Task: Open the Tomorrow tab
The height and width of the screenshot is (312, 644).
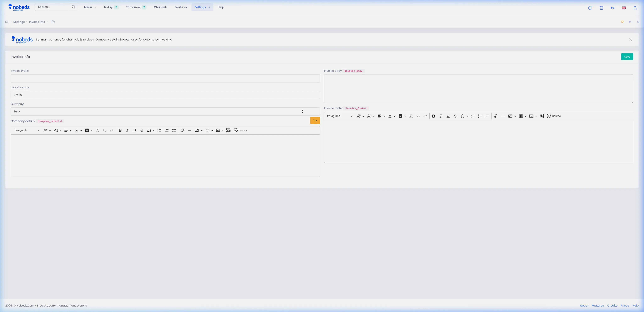Action: click(136, 7)
